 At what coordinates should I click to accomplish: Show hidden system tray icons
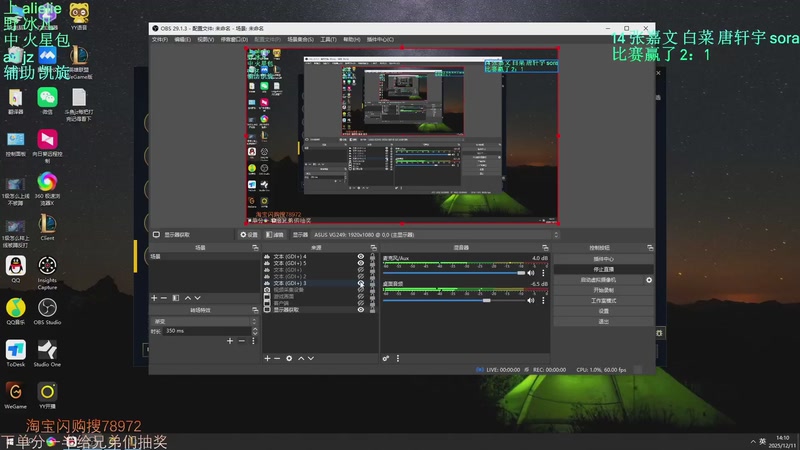point(753,442)
